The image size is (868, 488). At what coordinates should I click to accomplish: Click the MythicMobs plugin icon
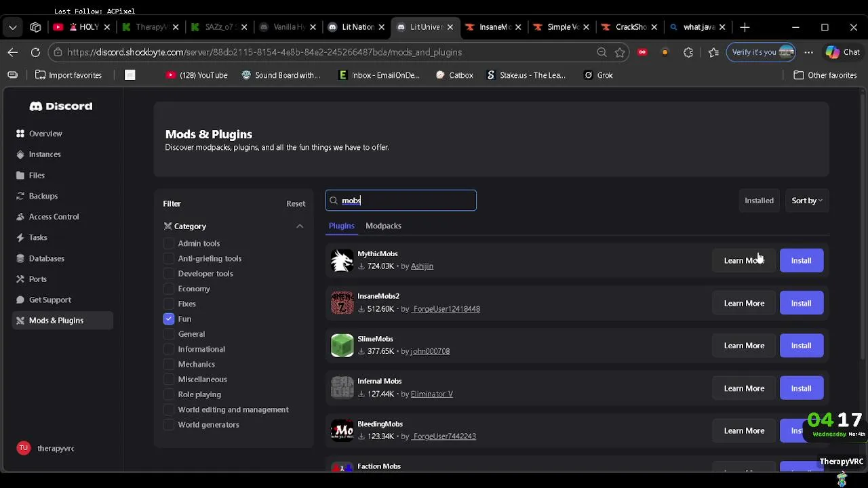342,260
